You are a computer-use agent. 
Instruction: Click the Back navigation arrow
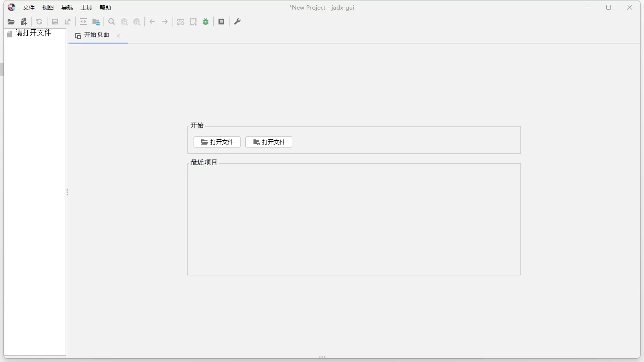(x=152, y=22)
